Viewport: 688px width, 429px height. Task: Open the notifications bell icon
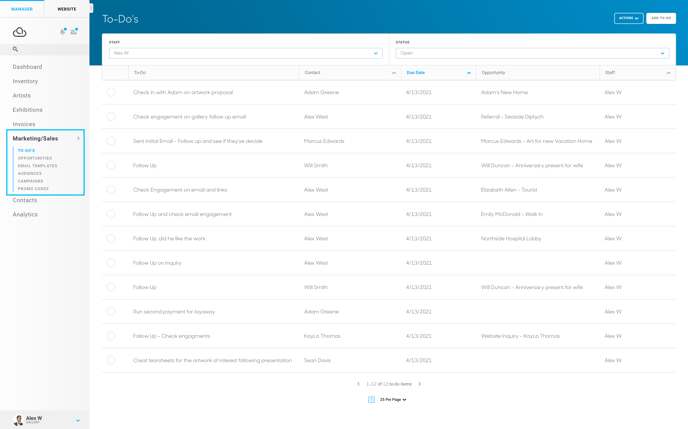(x=63, y=31)
